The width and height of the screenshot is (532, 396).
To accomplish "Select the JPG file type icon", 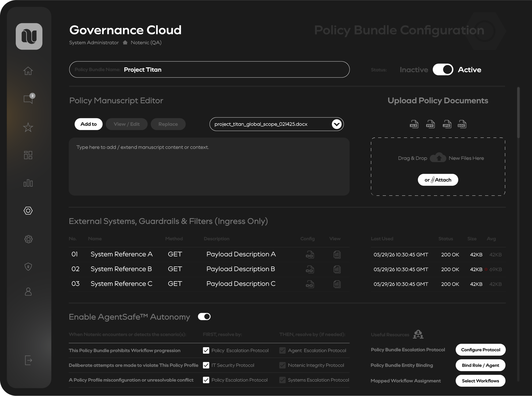I will pos(447,124).
